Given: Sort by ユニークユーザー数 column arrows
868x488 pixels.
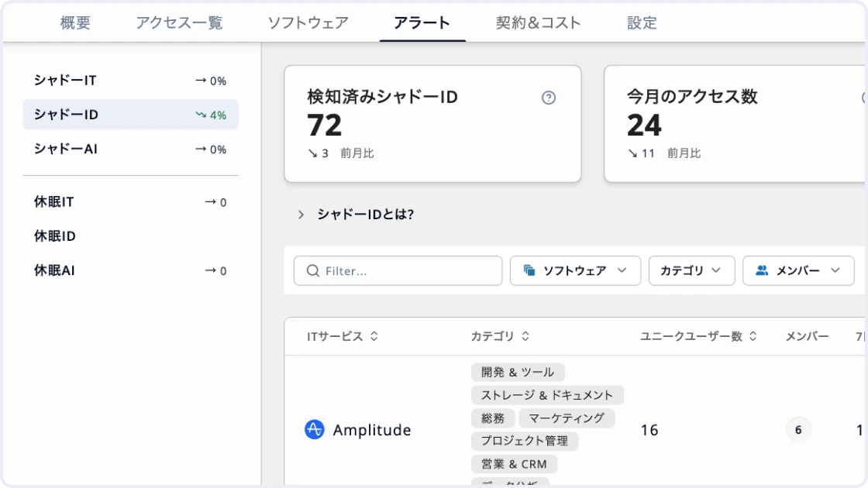Looking at the screenshot, I should [x=753, y=336].
